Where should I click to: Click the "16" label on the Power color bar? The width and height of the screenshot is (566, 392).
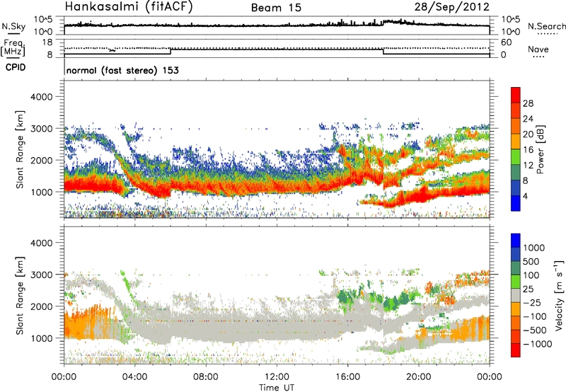[x=528, y=149]
